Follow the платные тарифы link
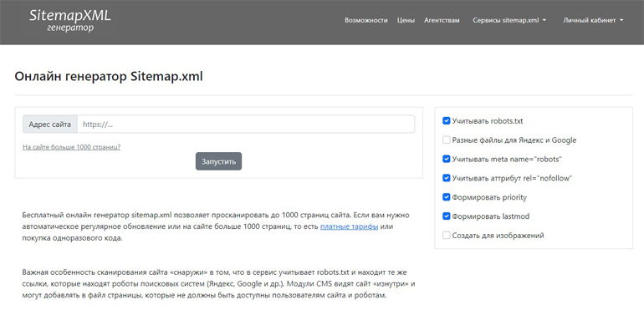644x310 pixels. tap(349, 226)
